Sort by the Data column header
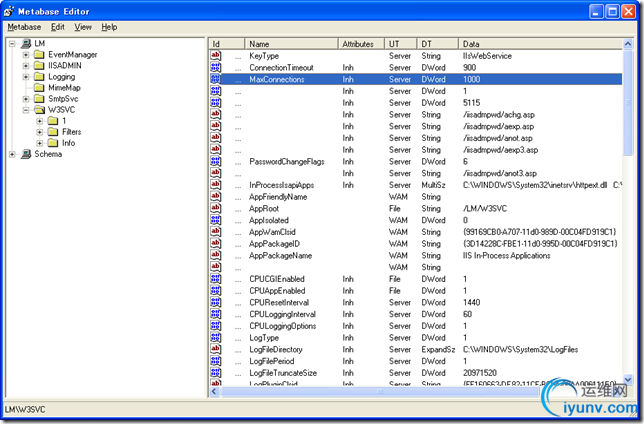644x424 pixels. tap(540, 44)
